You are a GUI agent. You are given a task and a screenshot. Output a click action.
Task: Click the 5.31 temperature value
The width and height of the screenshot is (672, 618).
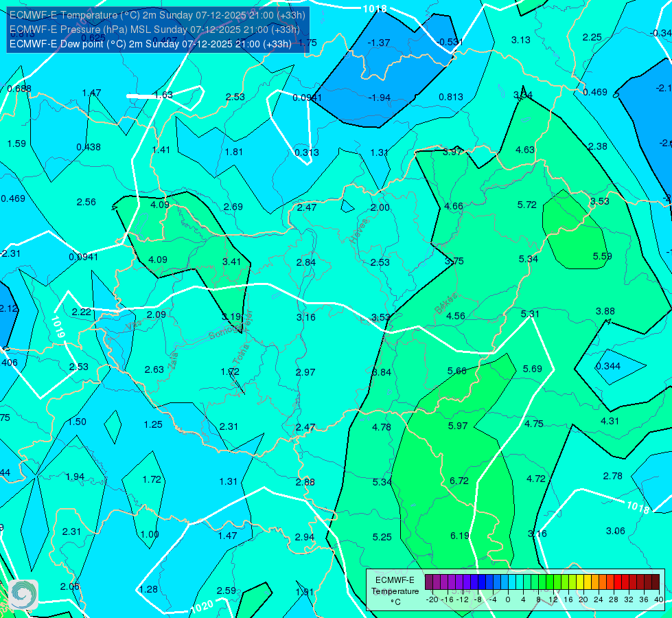click(x=530, y=314)
